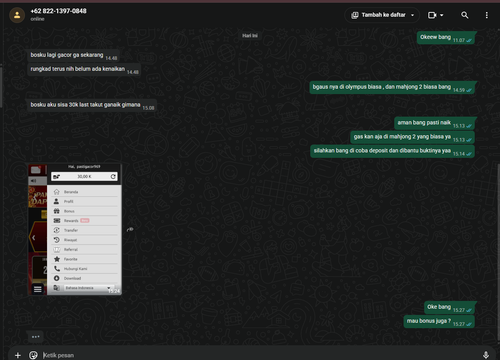Viewport: 500px width, 360px height.
Task: Click the chat scrollbar on the right edge
Action: pyautogui.click(x=498, y=253)
